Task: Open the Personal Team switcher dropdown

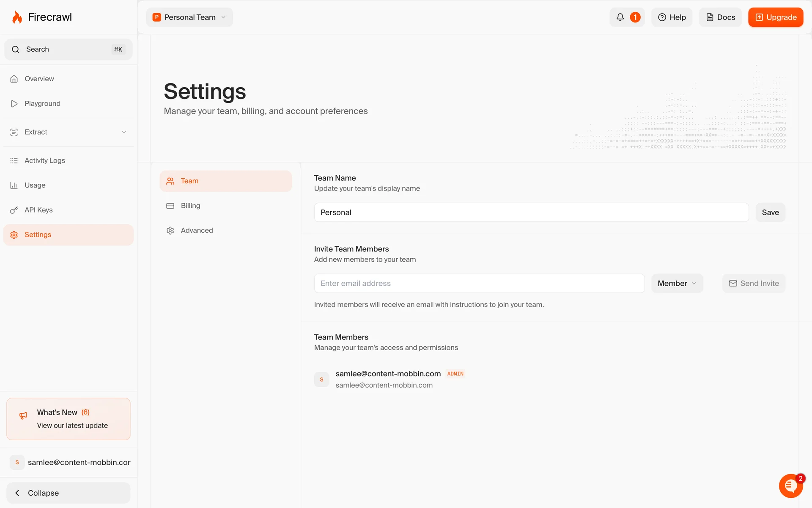Action: click(189, 17)
